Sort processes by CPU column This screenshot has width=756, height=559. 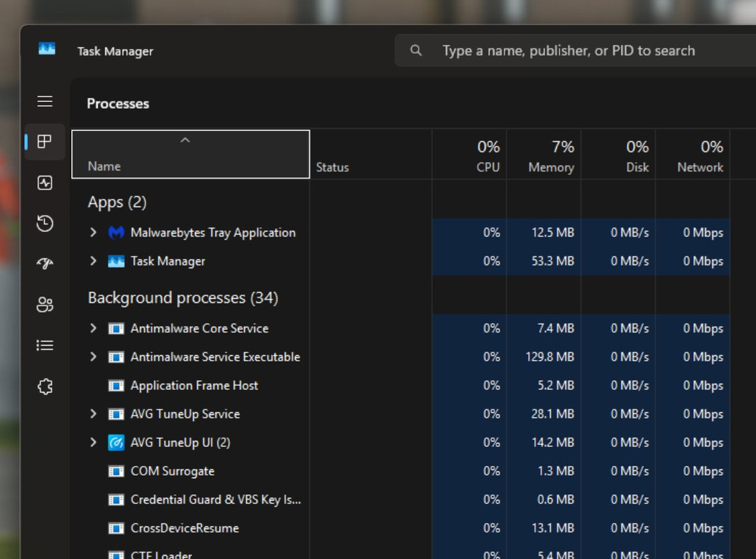(469, 154)
